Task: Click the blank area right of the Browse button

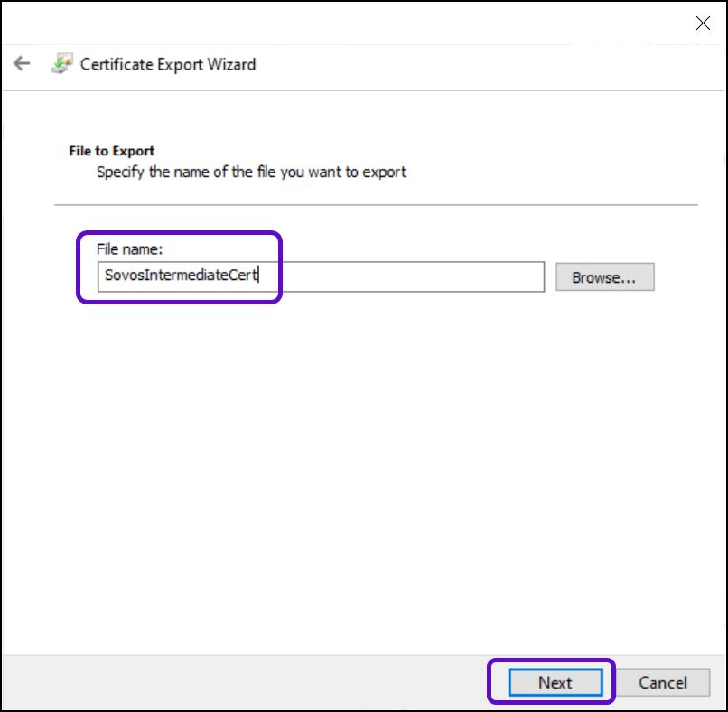Action: point(686,277)
